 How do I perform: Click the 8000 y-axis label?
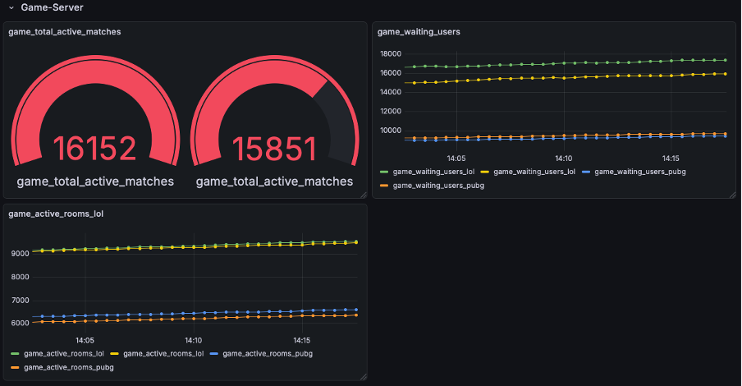(x=20, y=277)
